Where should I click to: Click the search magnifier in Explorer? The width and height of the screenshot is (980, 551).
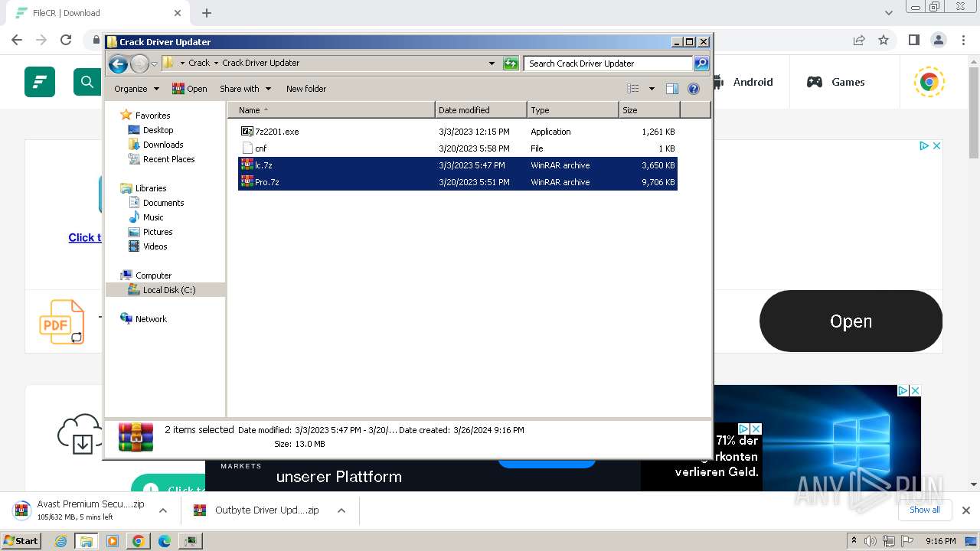(701, 64)
